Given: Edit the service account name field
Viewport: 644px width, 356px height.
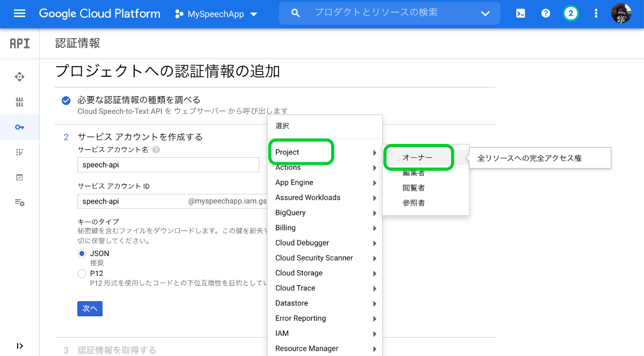Looking at the screenshot, I should pos(168,165).
